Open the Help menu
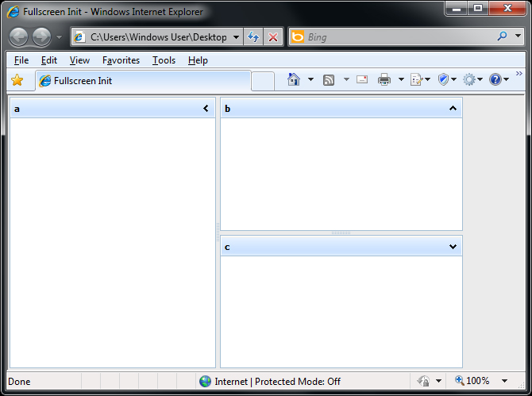 (198, 60)
